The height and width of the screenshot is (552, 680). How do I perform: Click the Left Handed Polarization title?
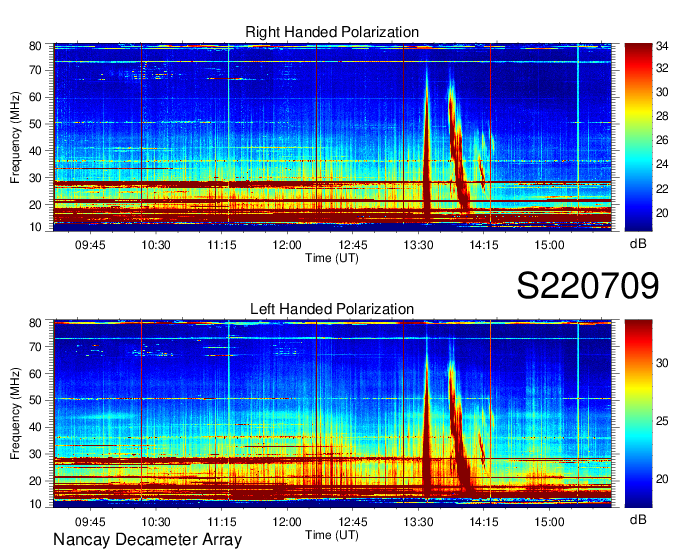(x=332, y=309)
